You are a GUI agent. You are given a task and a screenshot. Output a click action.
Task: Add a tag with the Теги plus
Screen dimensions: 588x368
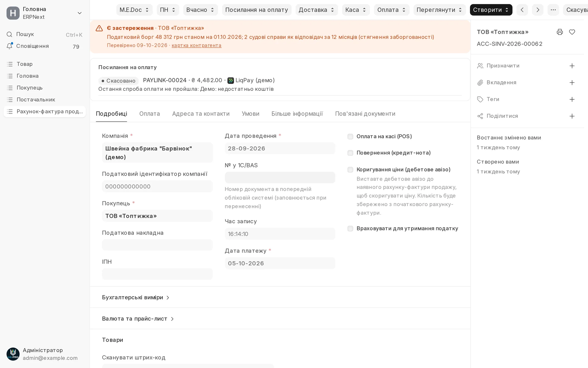(x=572, y=99)
